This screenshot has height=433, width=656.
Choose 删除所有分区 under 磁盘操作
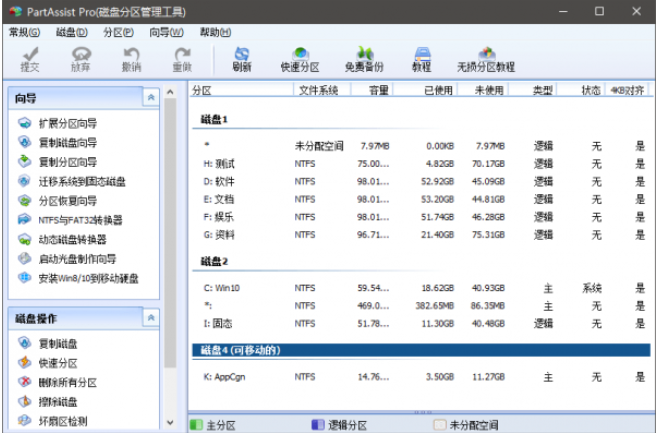pos(57,382)
